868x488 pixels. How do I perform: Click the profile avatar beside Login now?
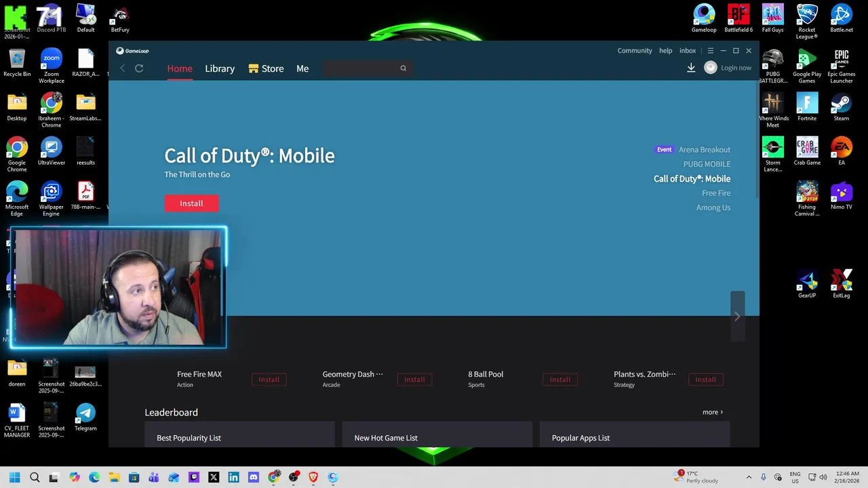pos(710,68)
